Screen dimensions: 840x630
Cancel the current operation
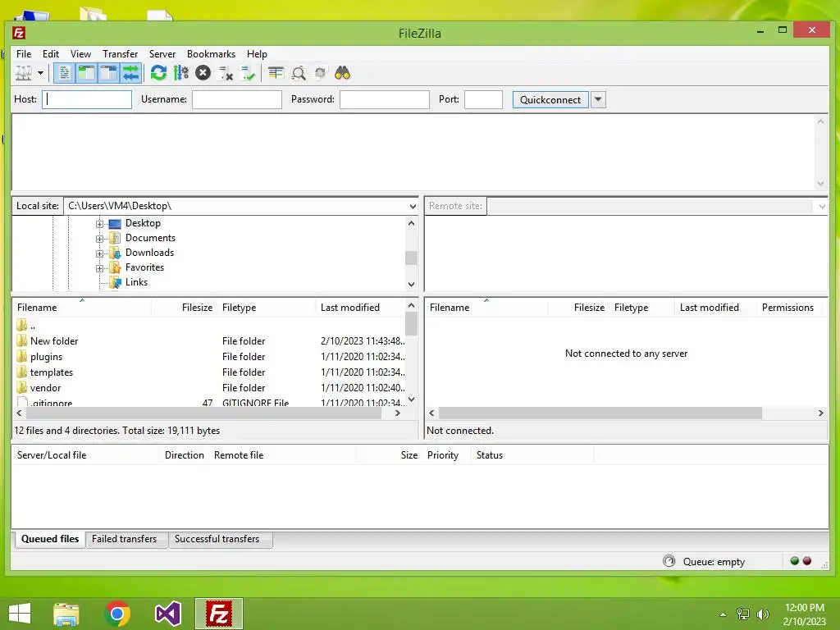point(203,73)
